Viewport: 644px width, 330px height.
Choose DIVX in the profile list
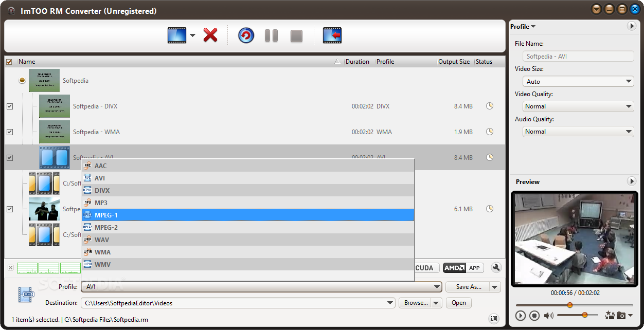click(248, 190)
